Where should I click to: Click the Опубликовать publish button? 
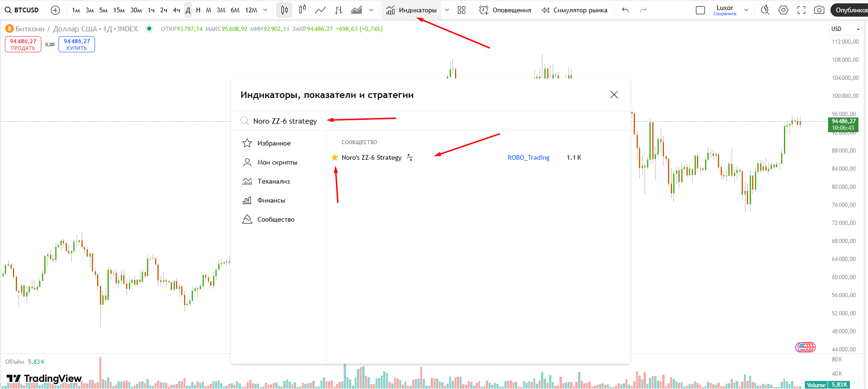850,10
